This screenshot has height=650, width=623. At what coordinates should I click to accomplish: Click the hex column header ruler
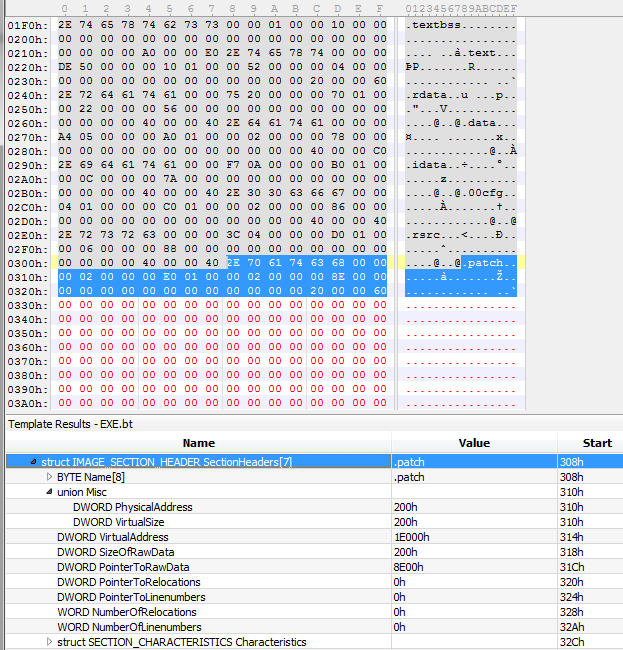point(222,9)
